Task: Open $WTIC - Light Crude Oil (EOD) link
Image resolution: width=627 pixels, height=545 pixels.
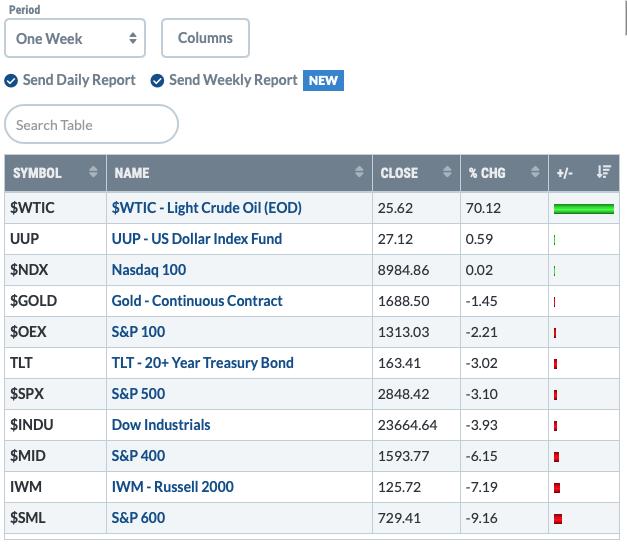Action: [x=207, y=208]
